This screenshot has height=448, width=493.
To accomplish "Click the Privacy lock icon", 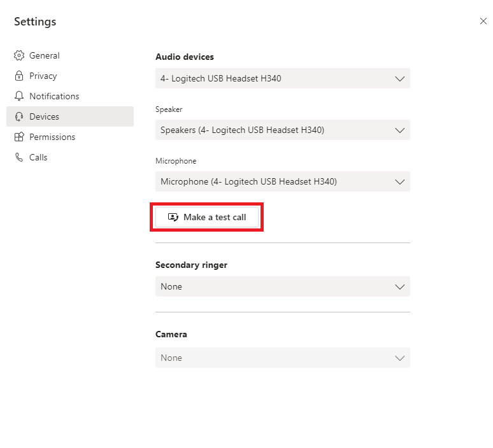I will (19, 76).
